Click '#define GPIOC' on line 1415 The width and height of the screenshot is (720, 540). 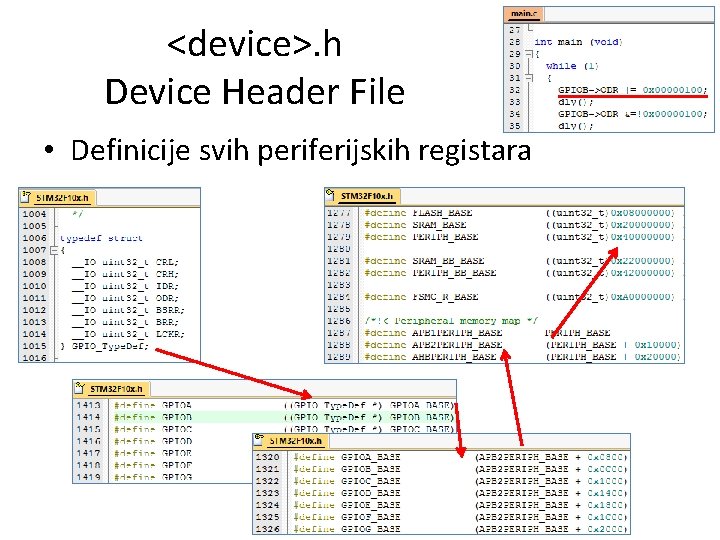[x=153, y=429]
